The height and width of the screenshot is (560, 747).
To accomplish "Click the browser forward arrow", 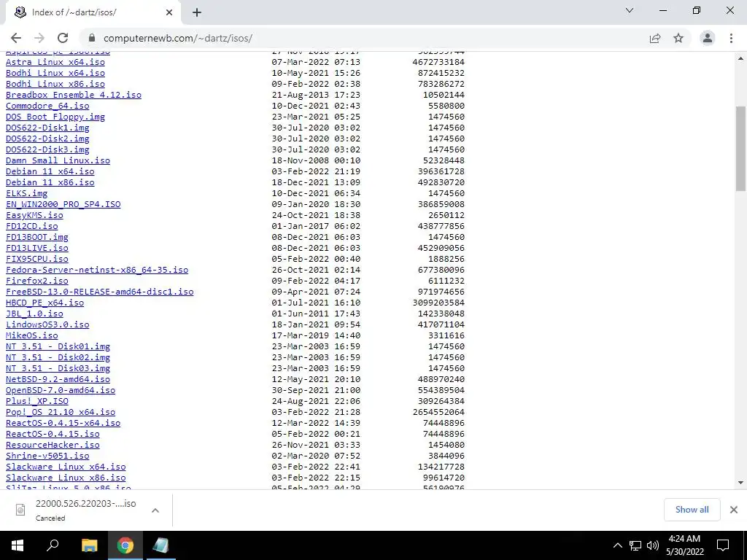I will click(39, 38).
